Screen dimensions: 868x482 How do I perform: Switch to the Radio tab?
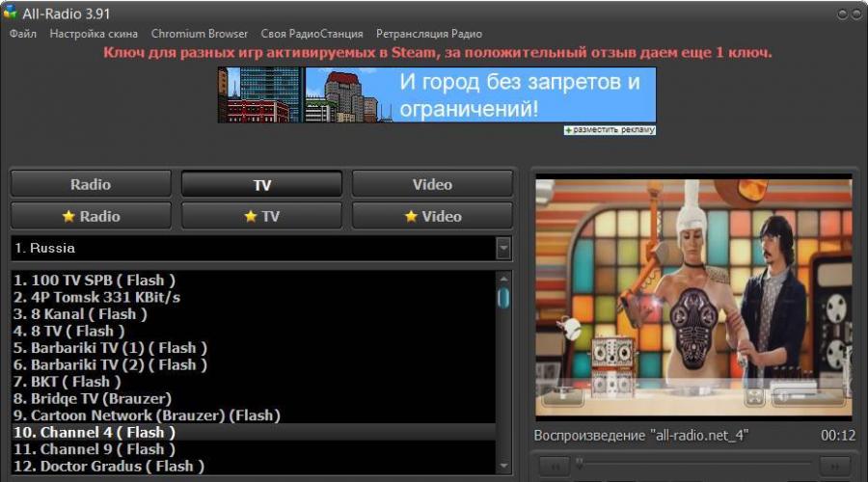(x=91, y=184)
